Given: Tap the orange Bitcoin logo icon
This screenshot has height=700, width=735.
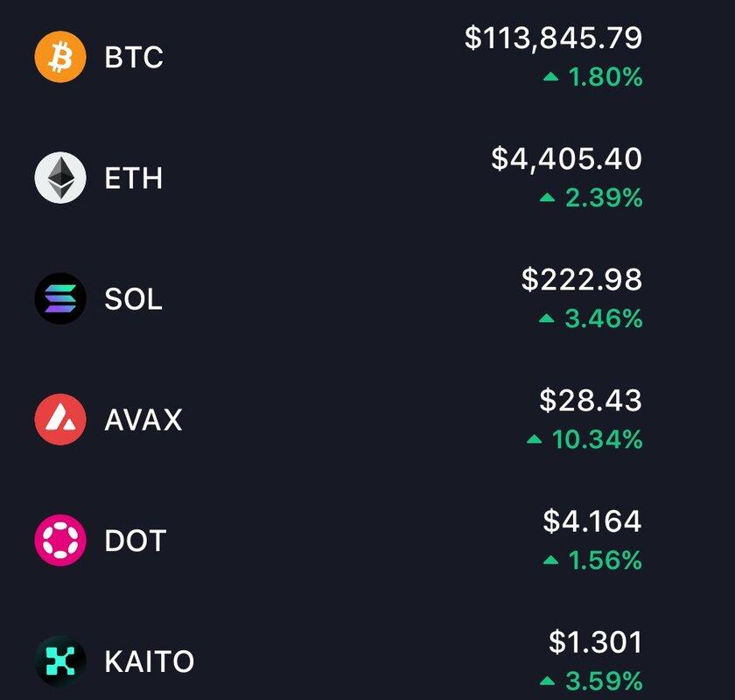Looking at the screenshot, I should pos(60,57).
